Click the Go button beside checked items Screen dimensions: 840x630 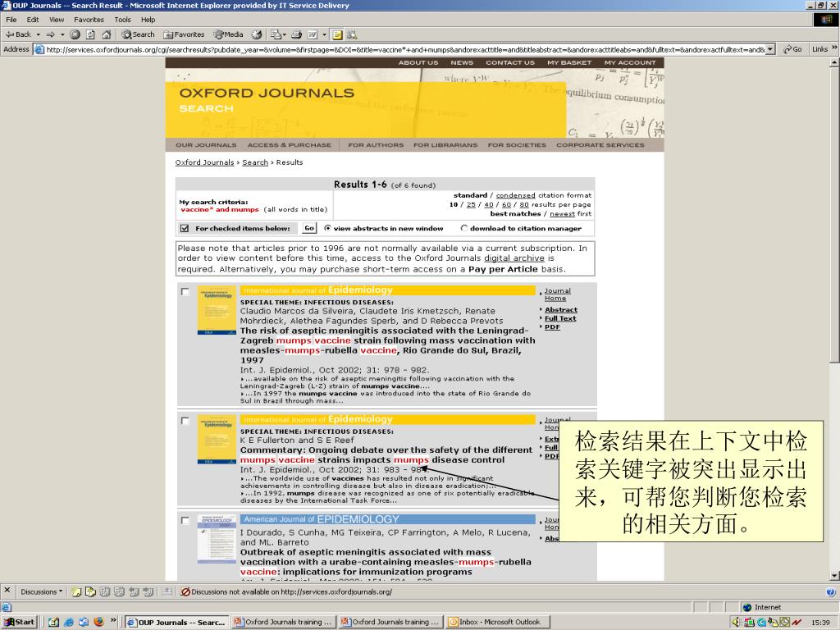coord(309,228)
